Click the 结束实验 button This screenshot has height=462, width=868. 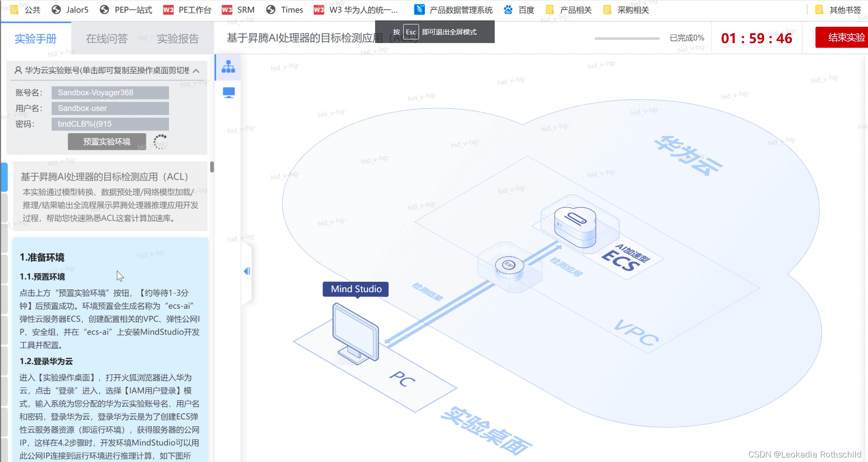coord(843,38)
